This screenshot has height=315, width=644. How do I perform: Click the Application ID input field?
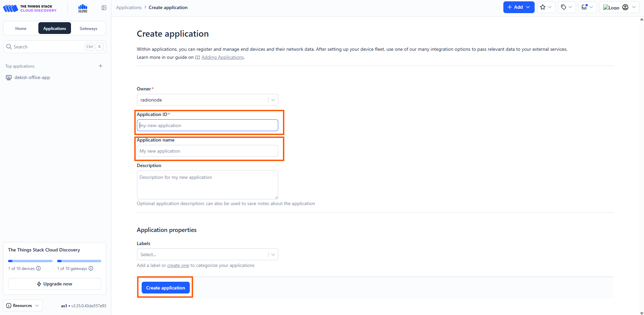(207, 125)
